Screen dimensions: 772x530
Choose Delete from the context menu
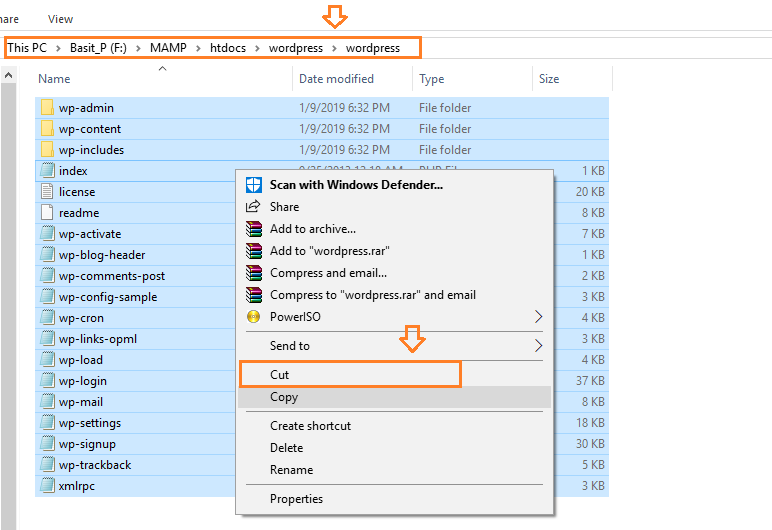click(394, 448)
